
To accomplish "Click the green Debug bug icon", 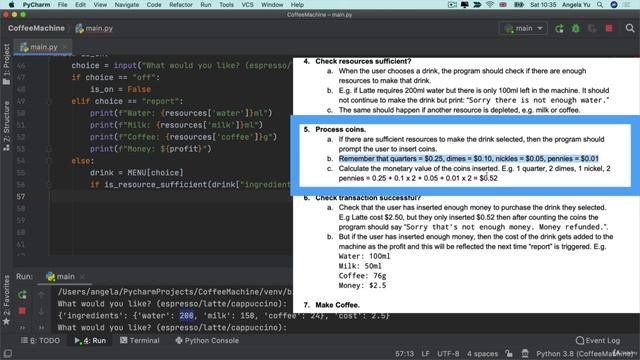I will click(x=576, y=29).
